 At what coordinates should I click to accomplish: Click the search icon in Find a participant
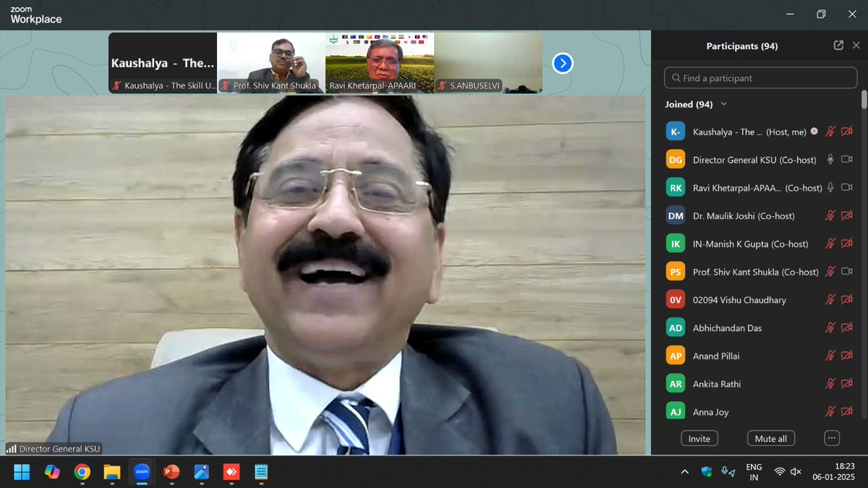pos(676,77)
